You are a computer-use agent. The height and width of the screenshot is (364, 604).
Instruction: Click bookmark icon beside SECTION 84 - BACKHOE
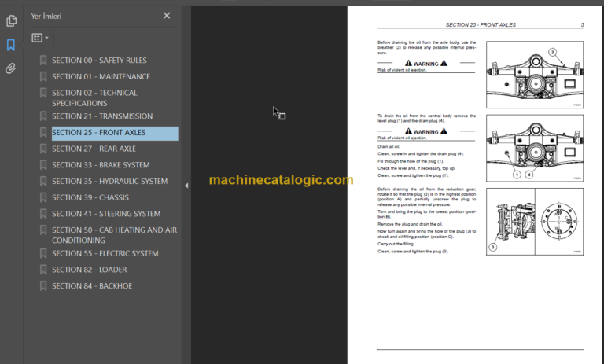[x=43, y=286]
